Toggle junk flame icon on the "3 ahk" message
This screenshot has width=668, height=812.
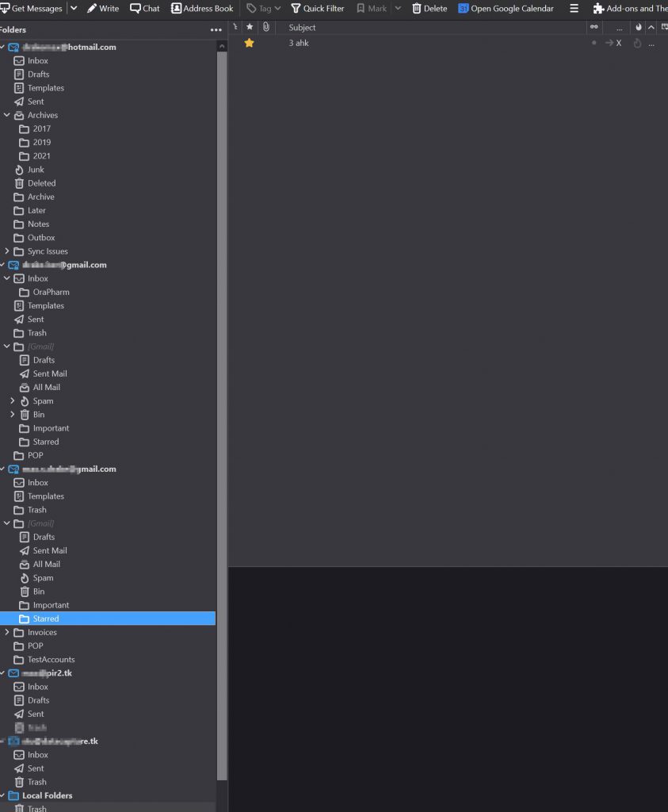point(637,43)
